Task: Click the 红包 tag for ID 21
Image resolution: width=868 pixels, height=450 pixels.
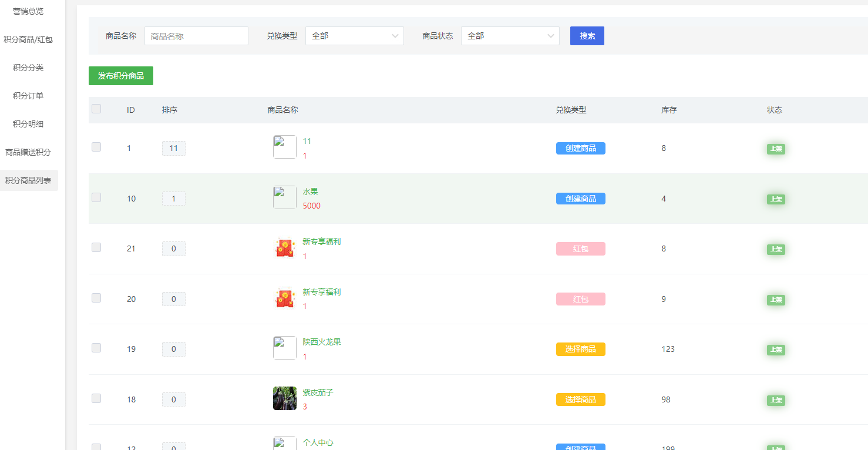Action: [x=580, y=249]
